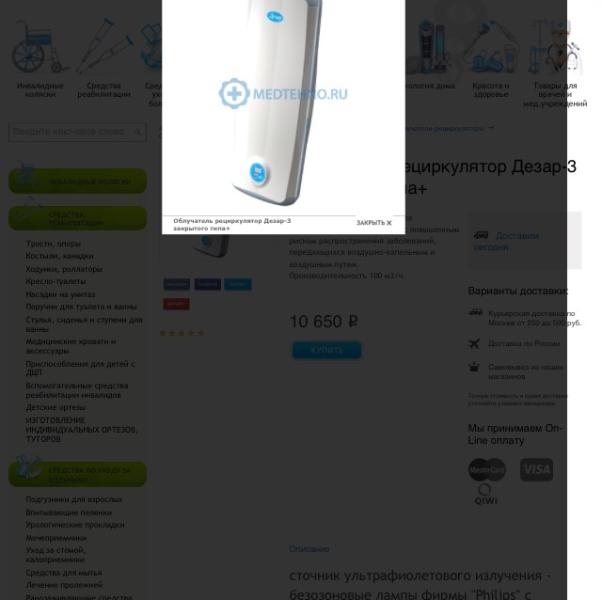Click the search magnifier icon
602x600 pixels.
pyautogui.click(x=138, y=132)
